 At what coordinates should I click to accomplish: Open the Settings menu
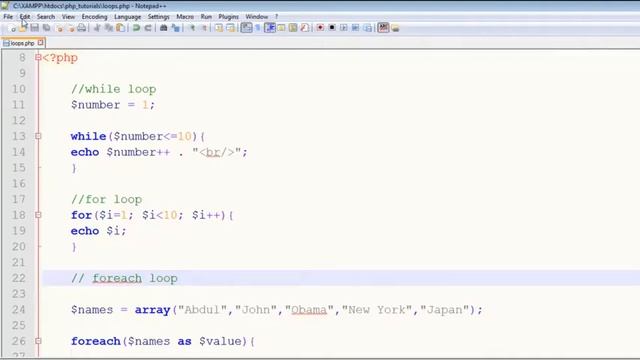tap(158, 17)
